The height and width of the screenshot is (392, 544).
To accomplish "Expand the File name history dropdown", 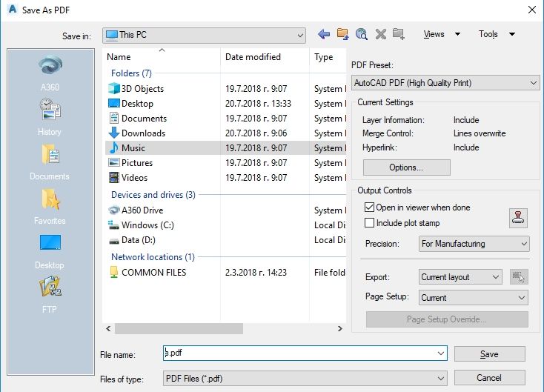I will (441, 353).
